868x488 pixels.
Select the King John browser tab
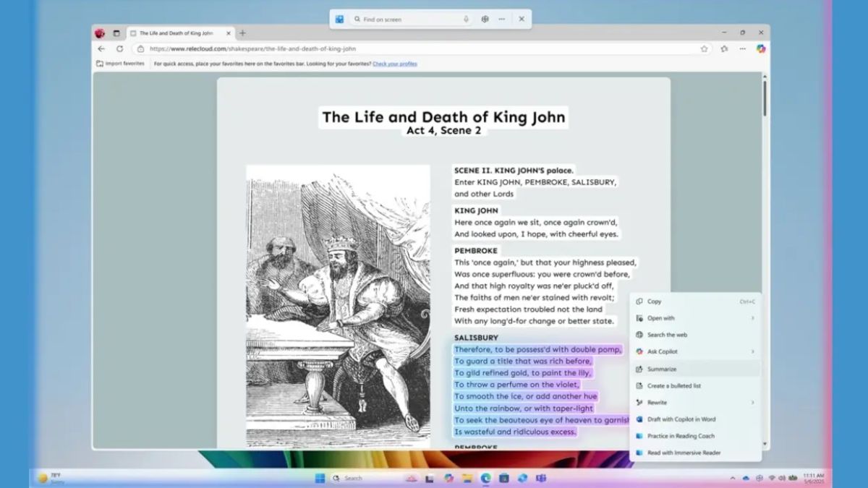(177, 32)
